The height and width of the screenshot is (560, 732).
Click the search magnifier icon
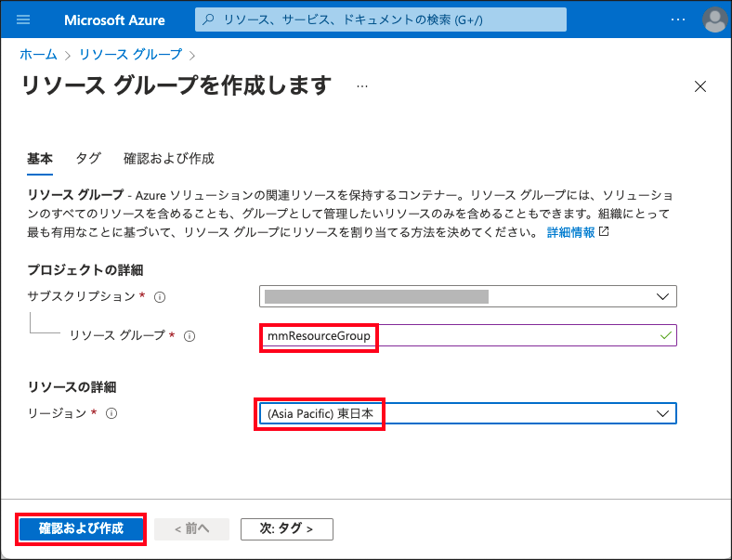coord(209,20)
